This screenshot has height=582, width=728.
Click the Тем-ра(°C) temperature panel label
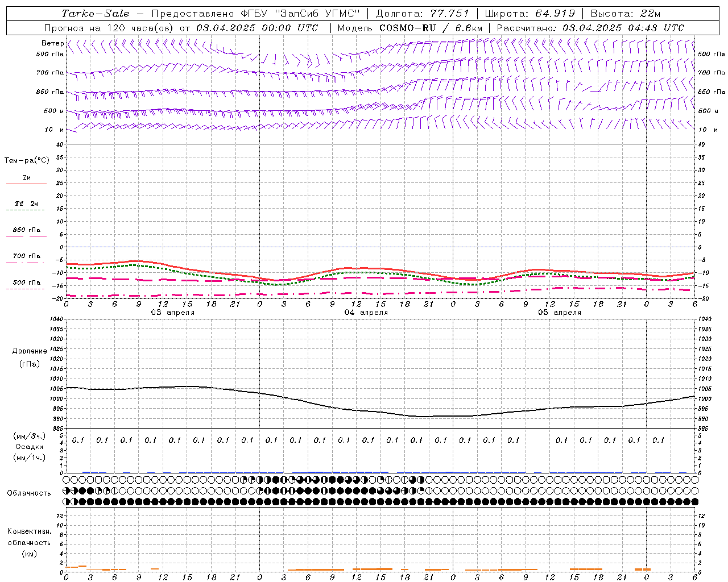[27, 161]
